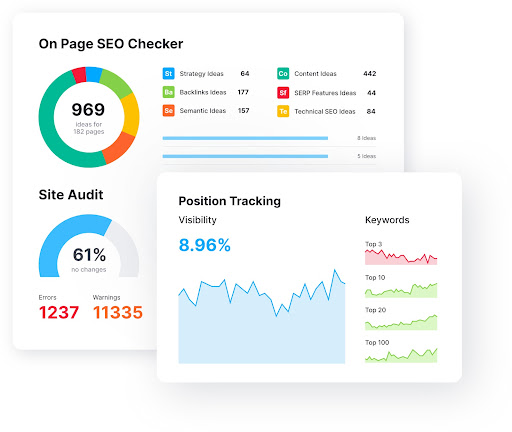Open the Site Audit heading
The width and height of the screenshot is (512, 432).
pyautogui.click(x=71, y=195)
